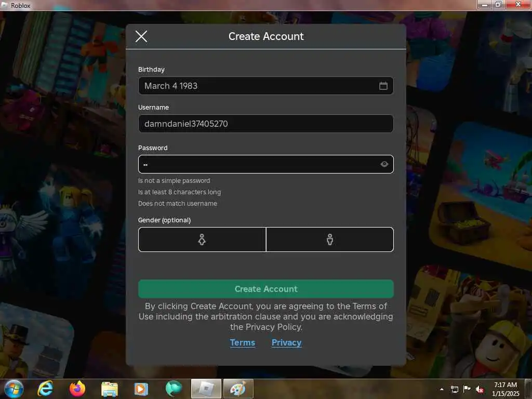Click the 'Gender (optional)' label
532x399 pixels.
click(x=164, y=220)
